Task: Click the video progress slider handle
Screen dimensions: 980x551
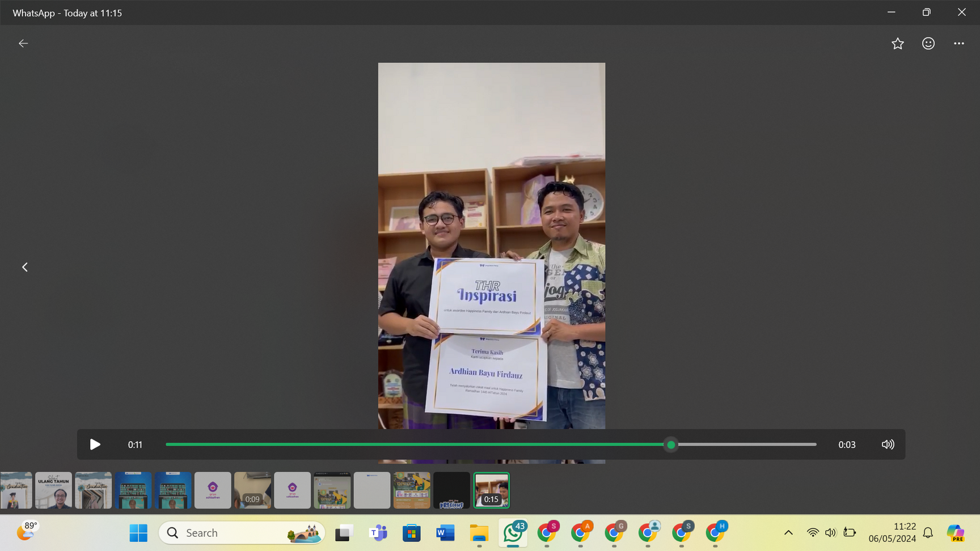Action: 671,444
